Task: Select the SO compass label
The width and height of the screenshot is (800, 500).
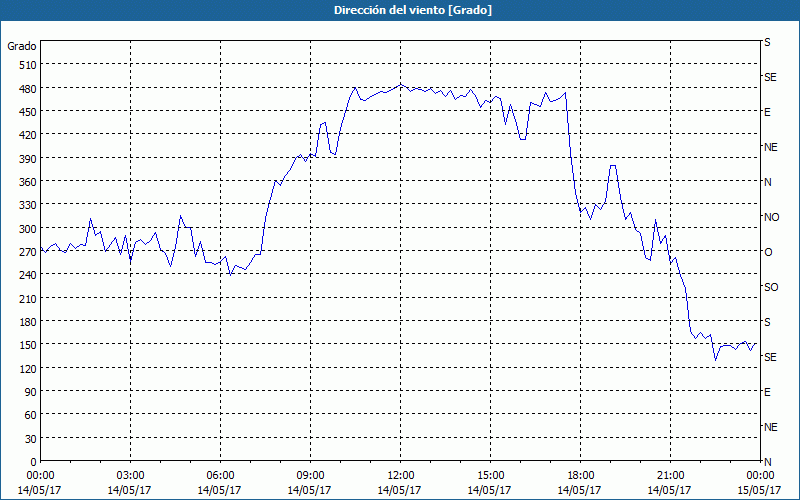Action: click(771, 287)
